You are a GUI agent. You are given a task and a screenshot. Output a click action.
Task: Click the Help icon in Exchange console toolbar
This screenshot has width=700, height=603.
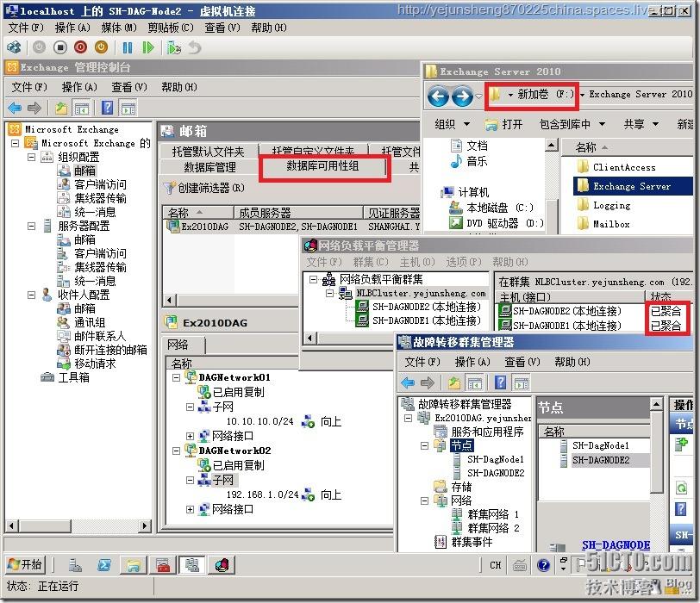point(107,108)
